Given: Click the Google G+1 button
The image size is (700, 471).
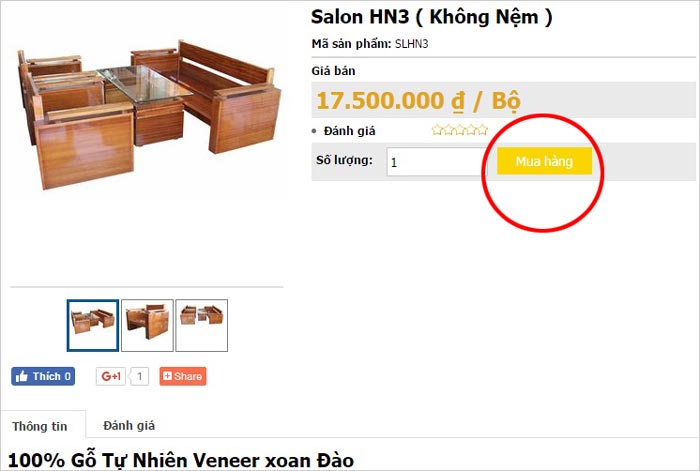Looking at the screenshot, I should pyautogui.click(x=111, y=376).
